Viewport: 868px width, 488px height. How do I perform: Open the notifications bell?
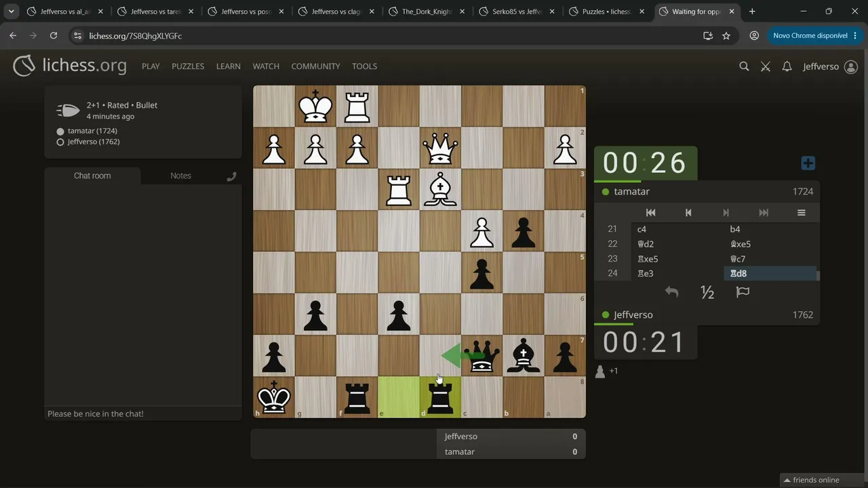[x=787, y=66]
